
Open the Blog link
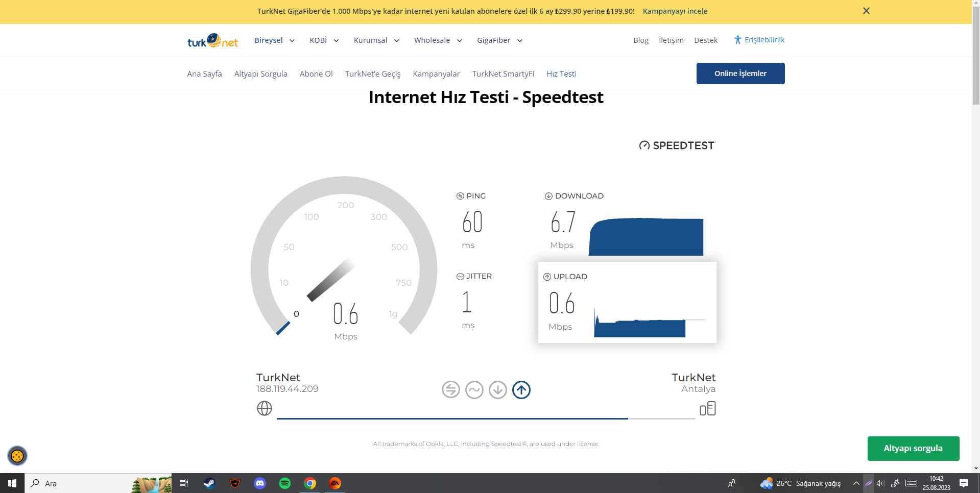tap(640, 40)
